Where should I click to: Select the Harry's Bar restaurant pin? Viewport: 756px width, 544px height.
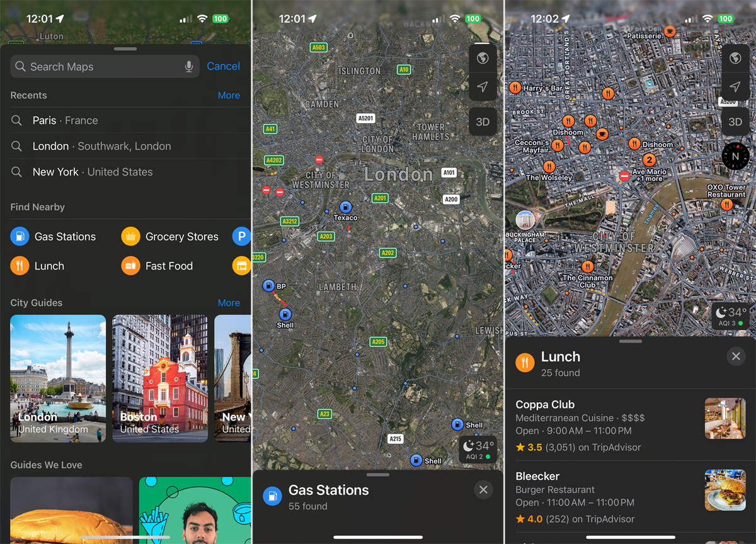(x=515, y=88)
